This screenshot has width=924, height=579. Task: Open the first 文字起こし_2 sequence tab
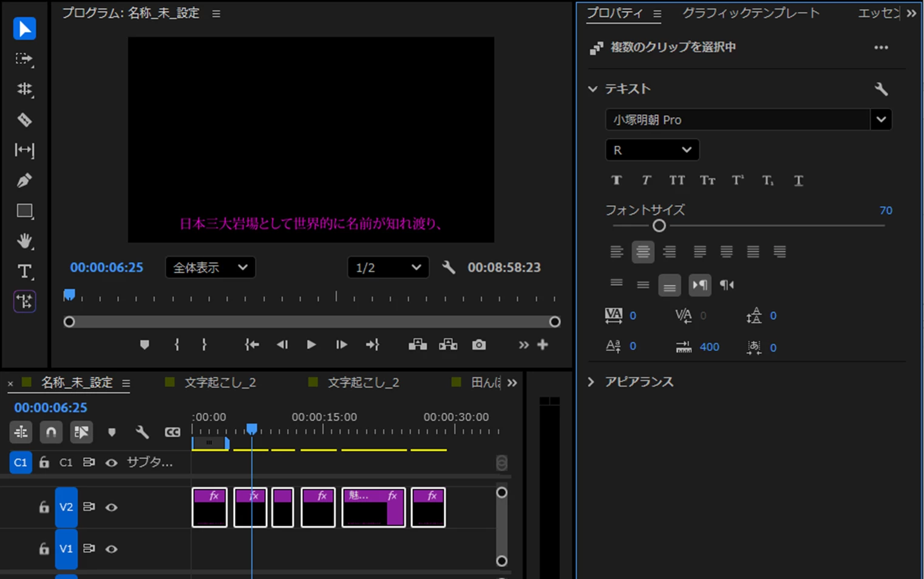click(220, 382)
